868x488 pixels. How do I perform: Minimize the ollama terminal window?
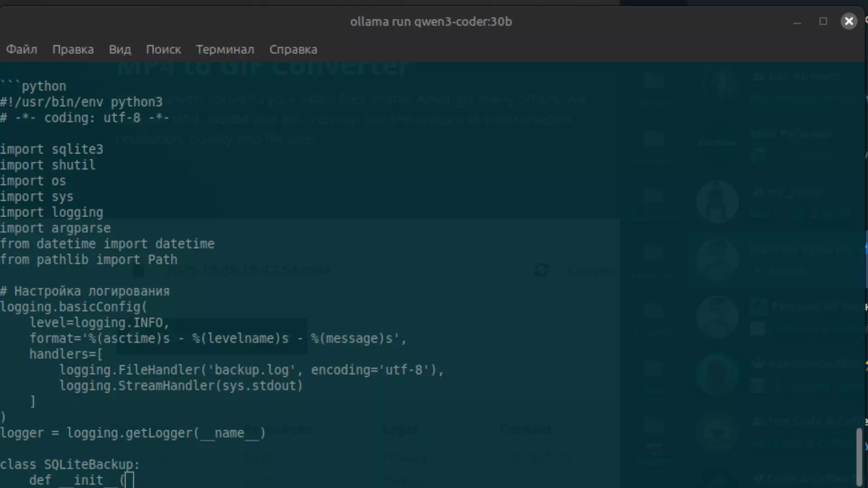pos(797,22)
